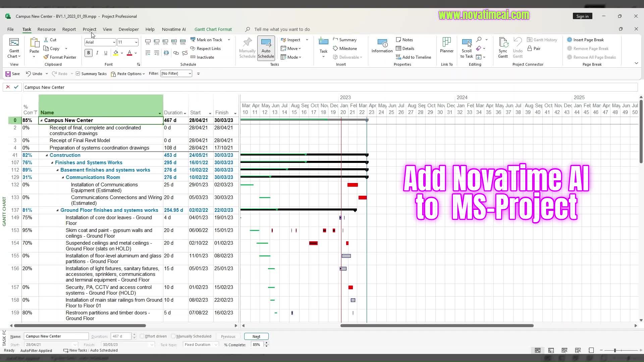Pick the background fill color

tap(116, 53)
